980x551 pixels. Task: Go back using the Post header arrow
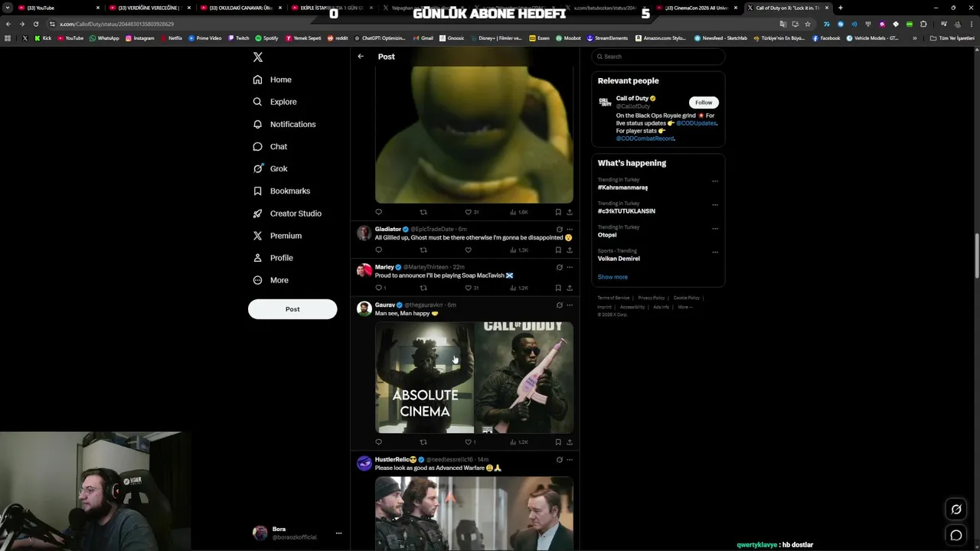pos(361,57)
